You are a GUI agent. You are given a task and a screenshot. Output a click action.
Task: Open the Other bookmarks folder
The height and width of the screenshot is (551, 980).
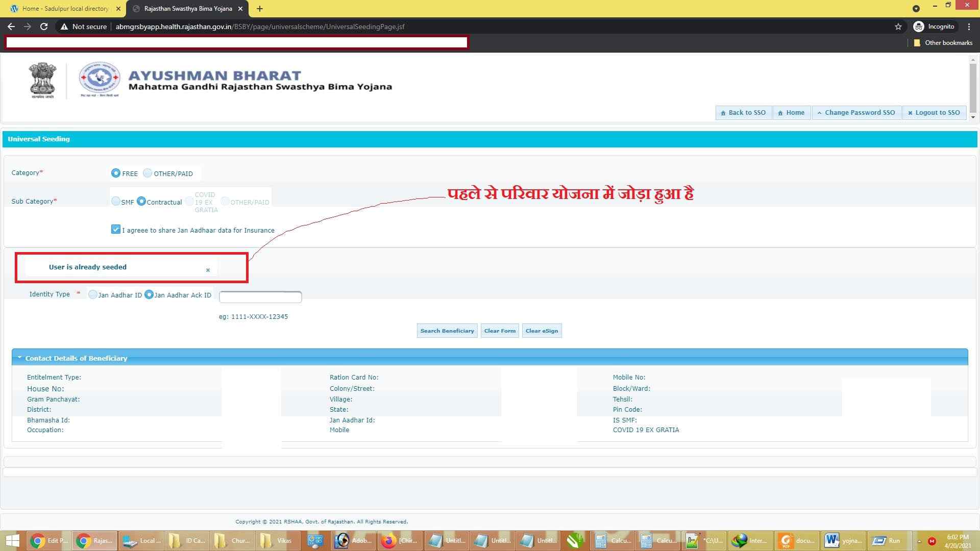click(x=943, y=43)
